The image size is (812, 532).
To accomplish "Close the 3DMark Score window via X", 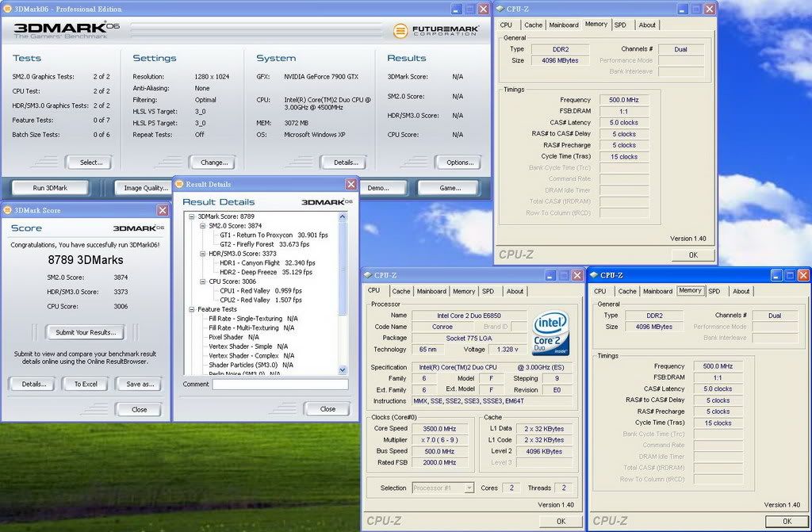I will 163,210.
